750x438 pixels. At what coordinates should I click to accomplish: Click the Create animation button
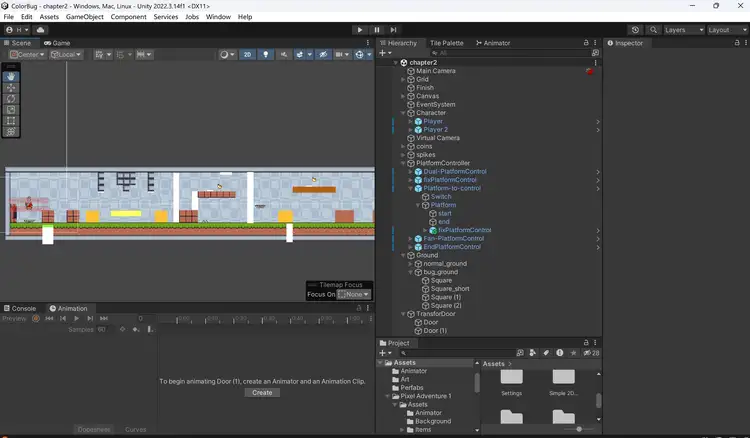pos(262,393)
